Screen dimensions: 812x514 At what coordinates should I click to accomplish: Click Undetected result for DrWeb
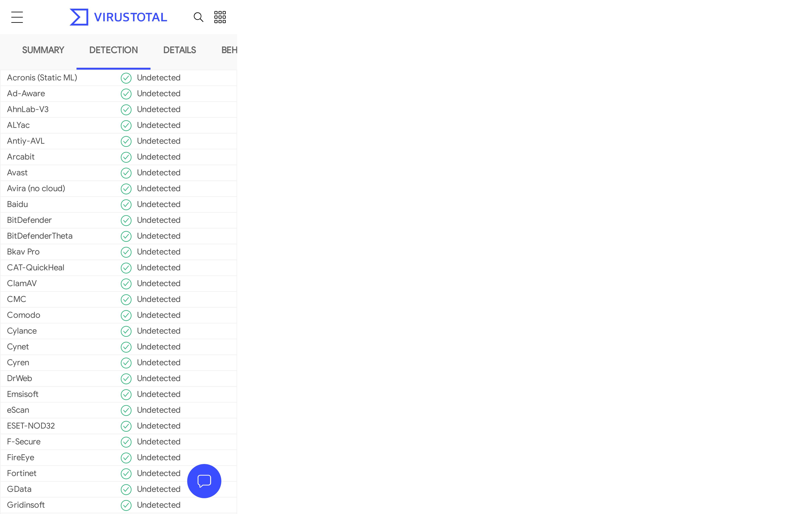(159, 378)
